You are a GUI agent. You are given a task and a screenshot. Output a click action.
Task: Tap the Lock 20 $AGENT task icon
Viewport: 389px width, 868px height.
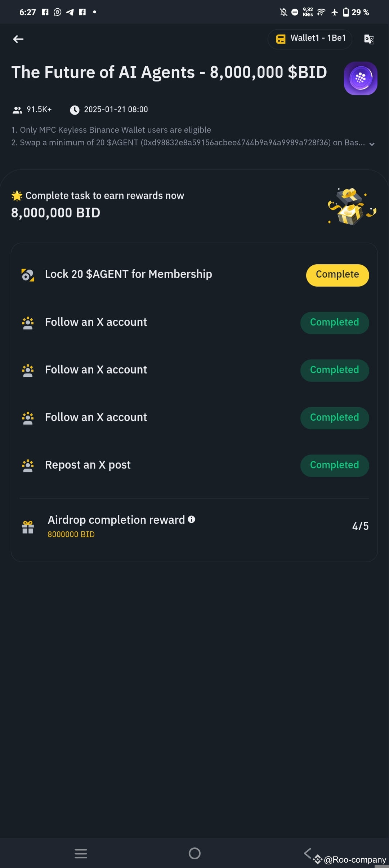tap(28, 275)
